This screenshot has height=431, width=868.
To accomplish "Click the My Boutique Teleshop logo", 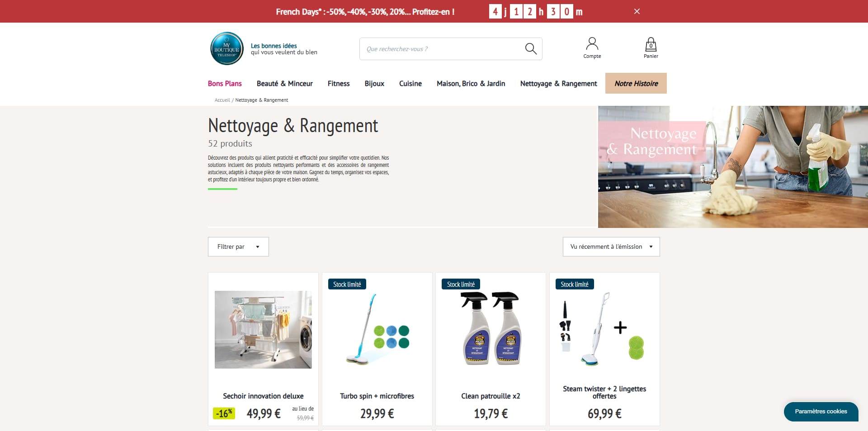I will [227, 48].
